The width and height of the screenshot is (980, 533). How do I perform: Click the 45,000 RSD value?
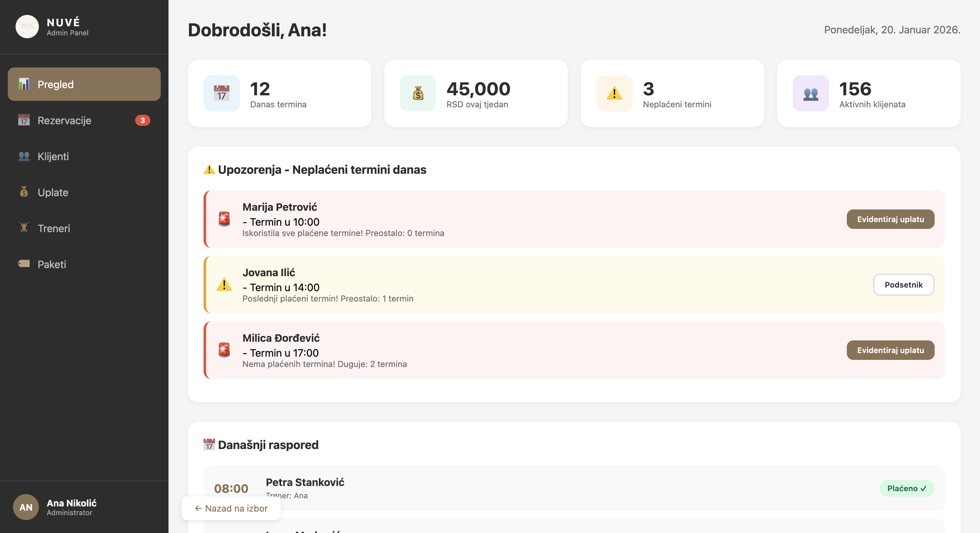pos(478,89)
